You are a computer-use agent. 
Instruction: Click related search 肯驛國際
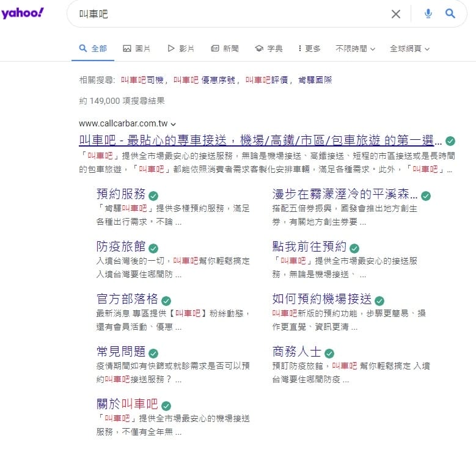(315, 80)
